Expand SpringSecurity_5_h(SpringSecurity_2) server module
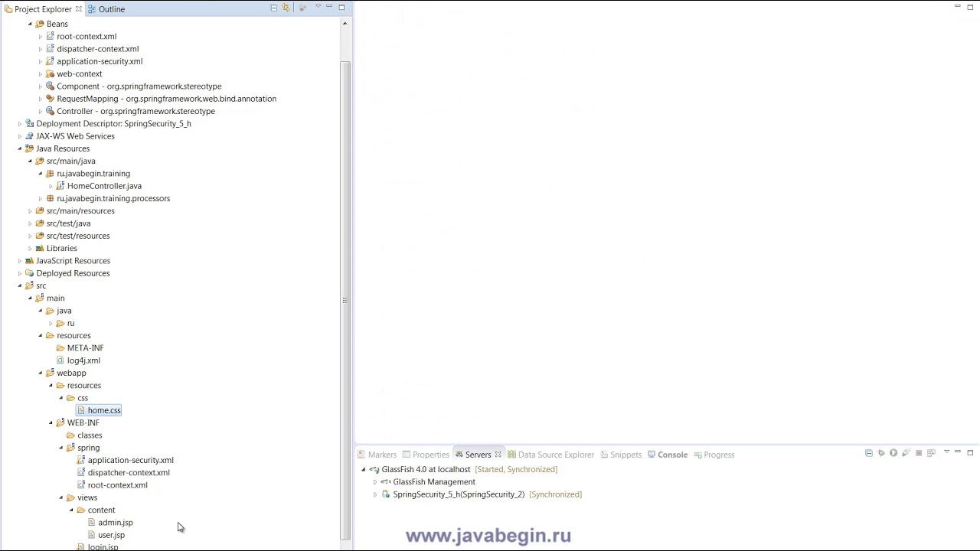The height and width of the screenshot is (551, 980). (375, 494)
